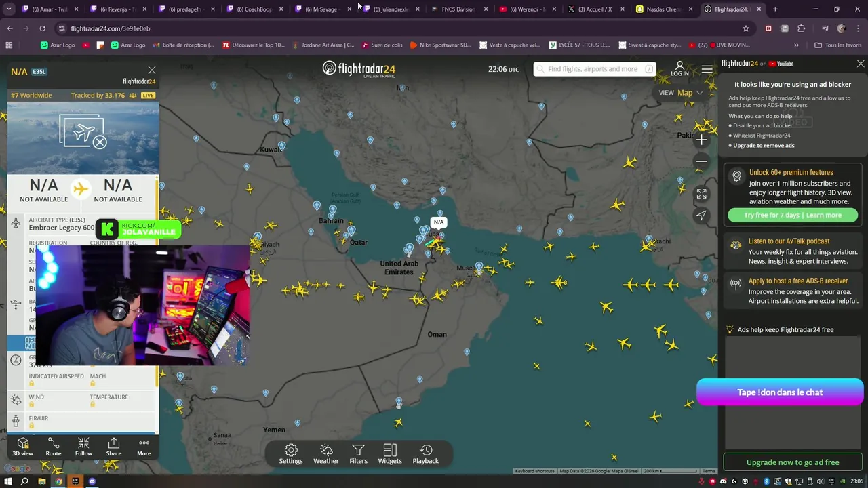This screenshot has width=868, height=488.
Task: Share this flight
Action: point(114,447)
